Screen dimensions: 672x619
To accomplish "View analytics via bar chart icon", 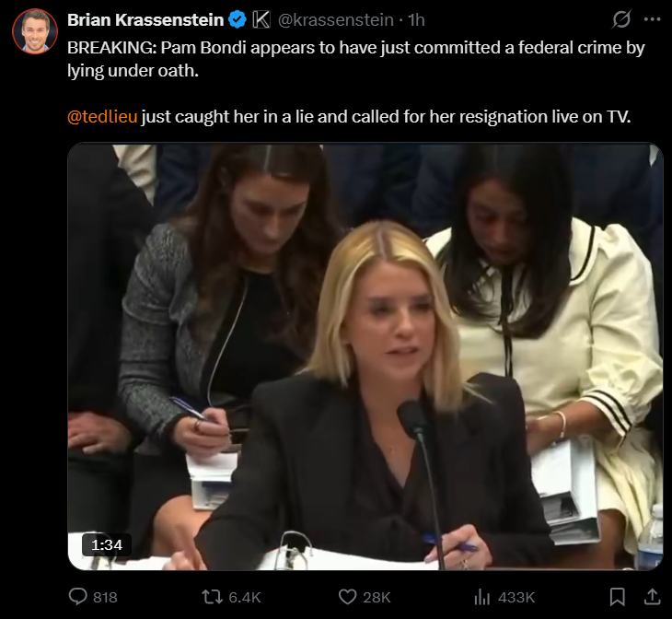I will point(481,597).
